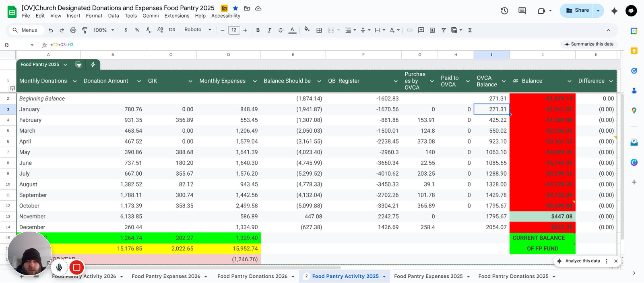Undo the last action
The height and width of the screenshot is (283, 644).
[x=51, y=30]
